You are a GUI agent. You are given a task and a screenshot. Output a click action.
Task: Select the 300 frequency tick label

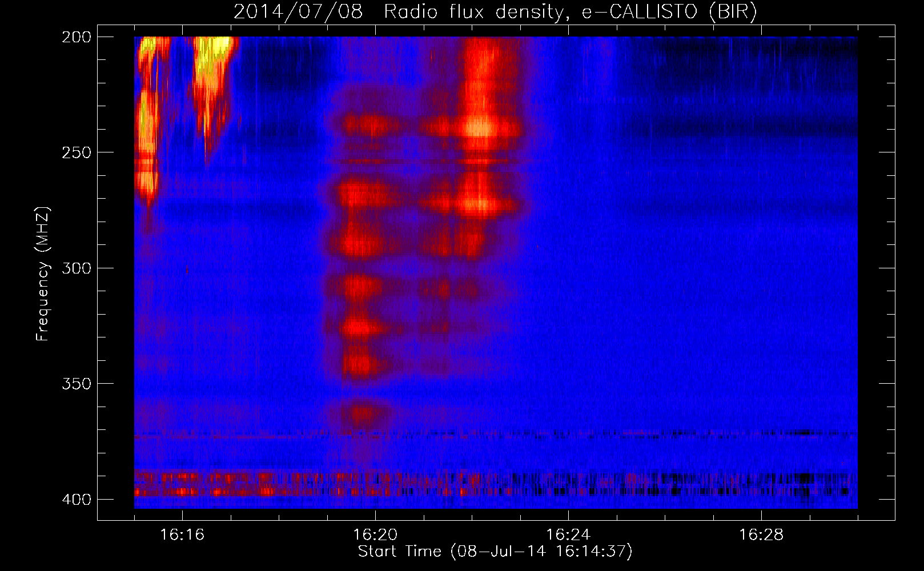click(x=76, y=268)
